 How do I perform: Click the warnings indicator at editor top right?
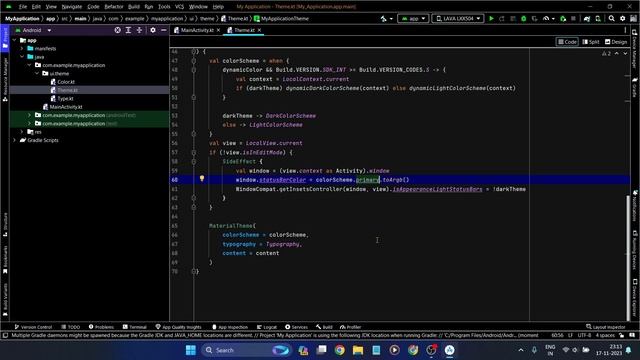click(606, 53)
